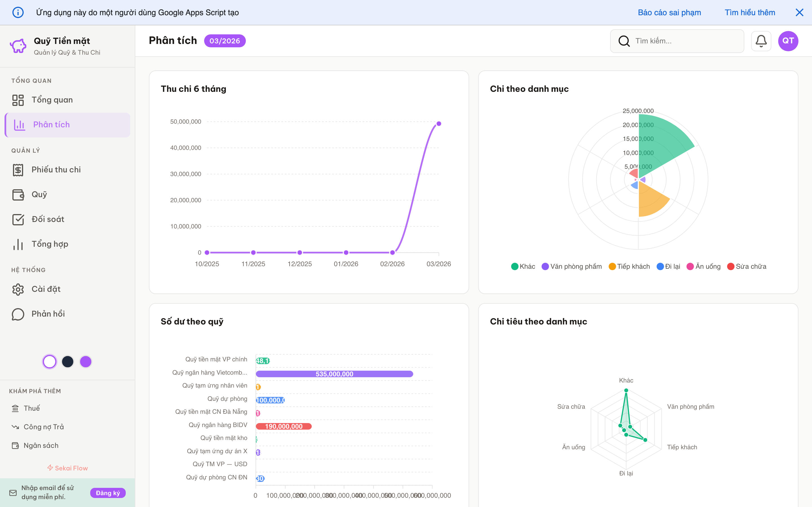Toggle Tiếp khách legend item
Viewport: 812px width, 507px height.
tap(629, 266)
